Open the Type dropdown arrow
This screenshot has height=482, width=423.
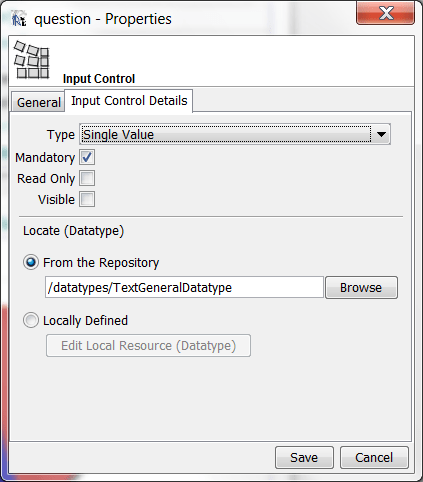(x=381, y=134)
